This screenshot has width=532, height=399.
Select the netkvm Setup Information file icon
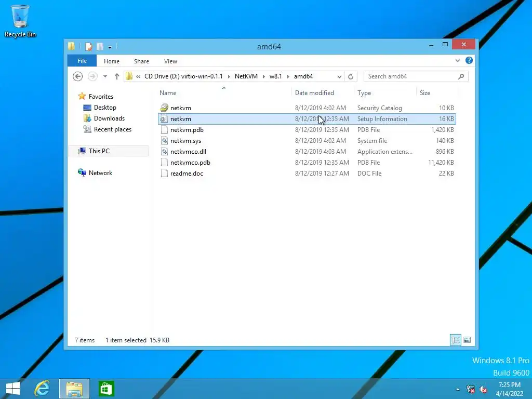tap(164, 119)
